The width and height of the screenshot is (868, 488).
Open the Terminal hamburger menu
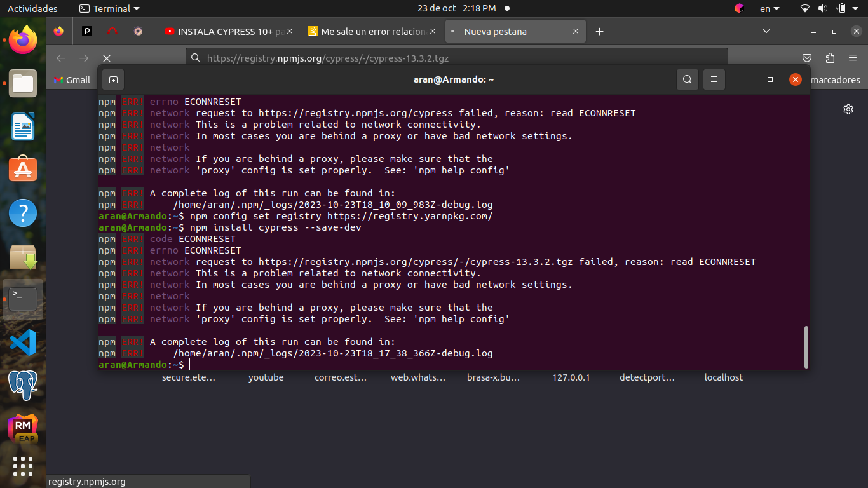coord(714,79)
